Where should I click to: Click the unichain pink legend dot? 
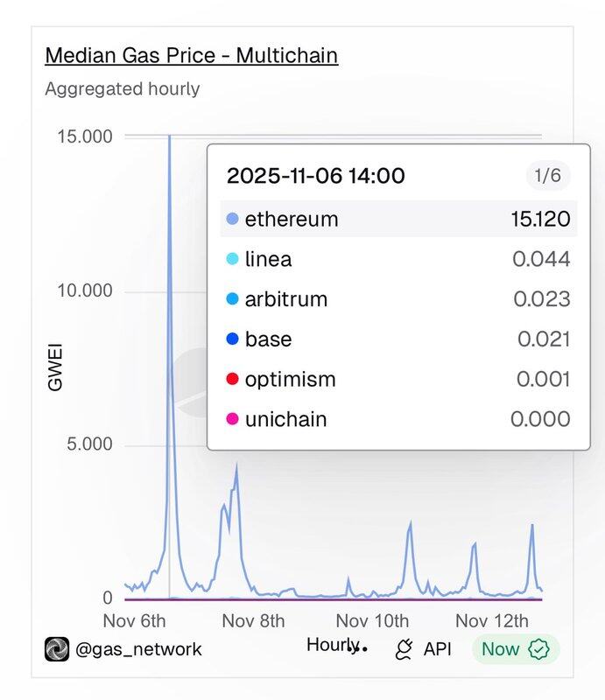232,420
